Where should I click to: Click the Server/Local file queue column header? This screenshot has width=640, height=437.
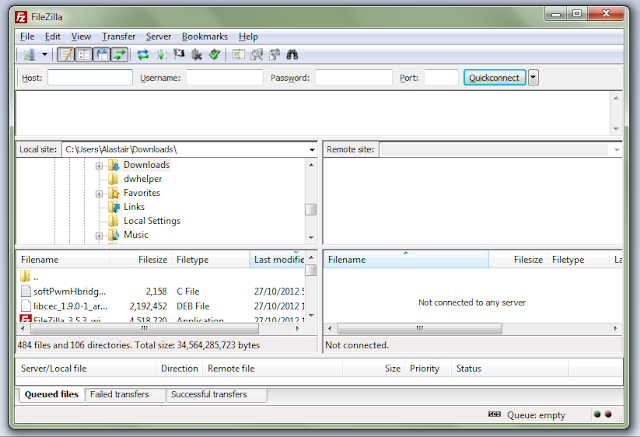pyautogui.click(x=86, y=368)
